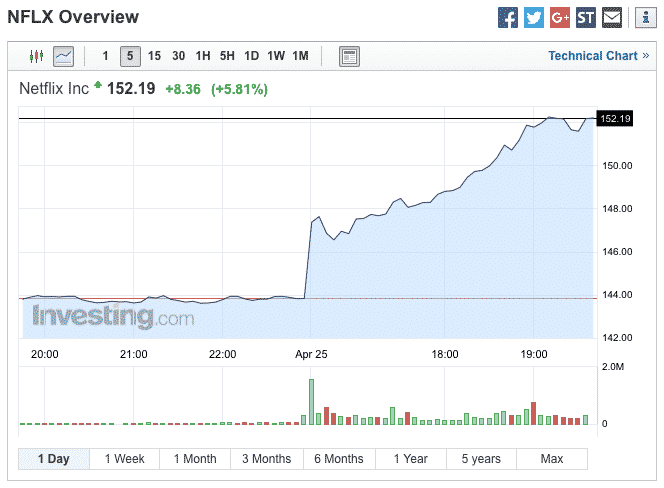This screenshot has height=488, width=664.
Task: Select the 15-minute interval
Action: tap(154, 56)
